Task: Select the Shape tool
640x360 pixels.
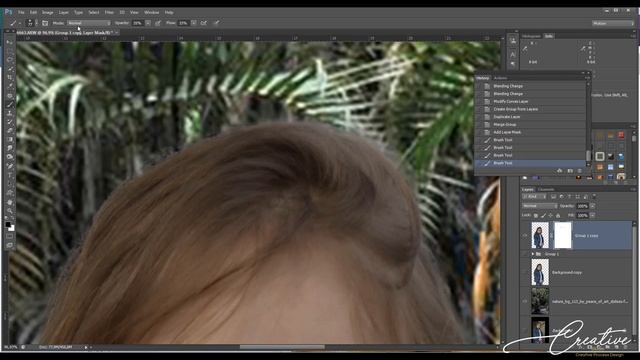Action: click(9, 193)
